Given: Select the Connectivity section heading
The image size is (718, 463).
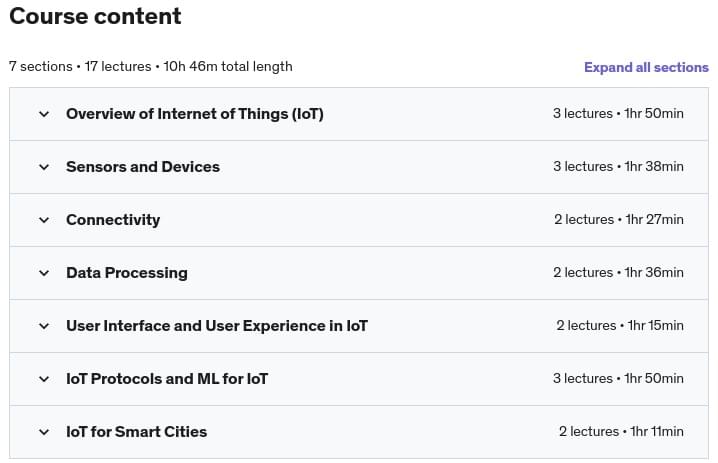Looking at the screenshot, I should point(112,220).
